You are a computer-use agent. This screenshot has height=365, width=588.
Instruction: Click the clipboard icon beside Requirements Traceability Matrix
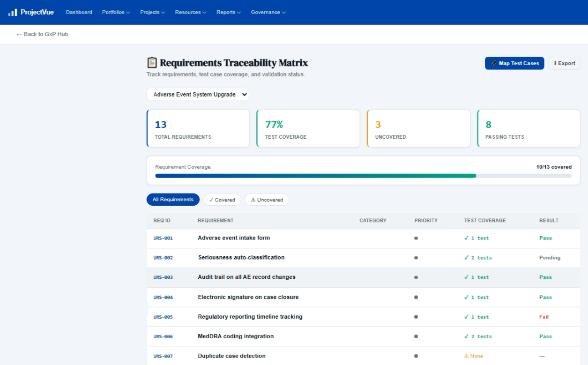pyautogui.click(x=152, y=63)
